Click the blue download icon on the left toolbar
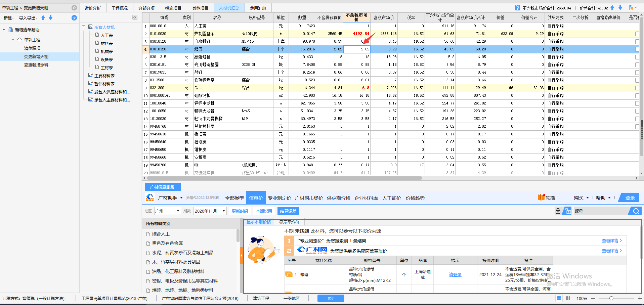Screen dimensions: 644x305 (x=74, y=18)
